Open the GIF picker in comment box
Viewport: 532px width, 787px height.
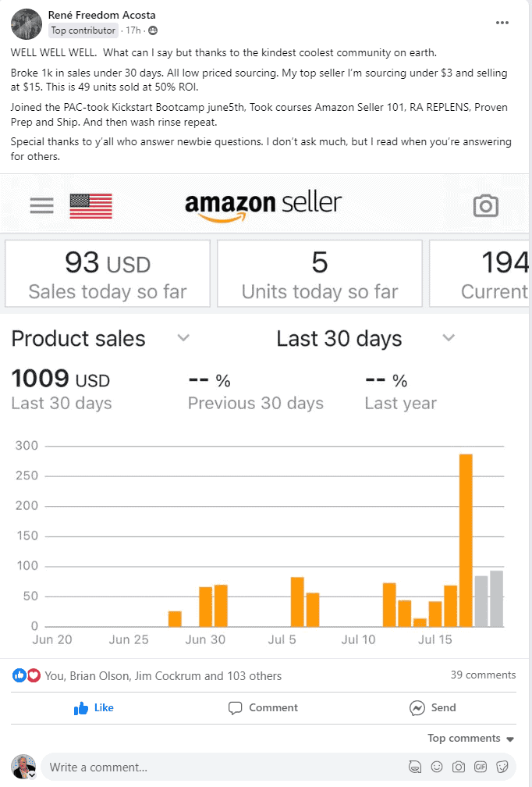pyautogui.click(x=481, y=767)
